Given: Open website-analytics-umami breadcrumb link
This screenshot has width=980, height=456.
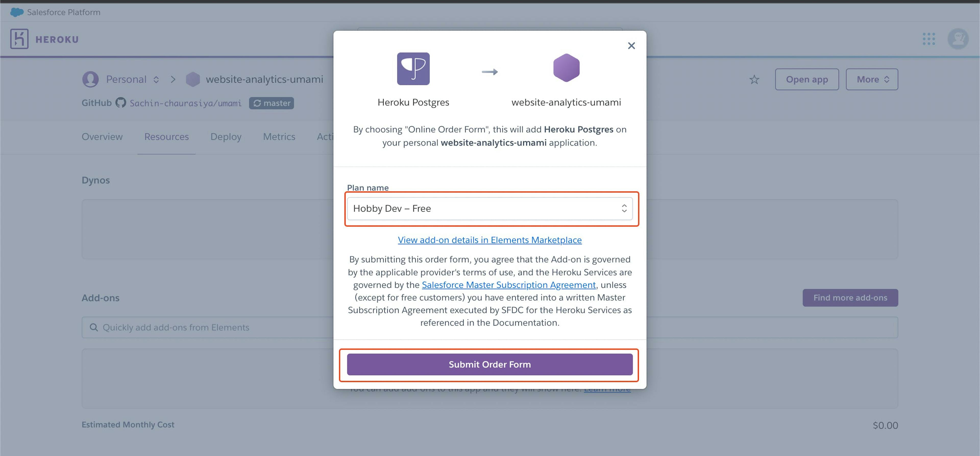Looking at the screenshot, I should pos(264,79).
